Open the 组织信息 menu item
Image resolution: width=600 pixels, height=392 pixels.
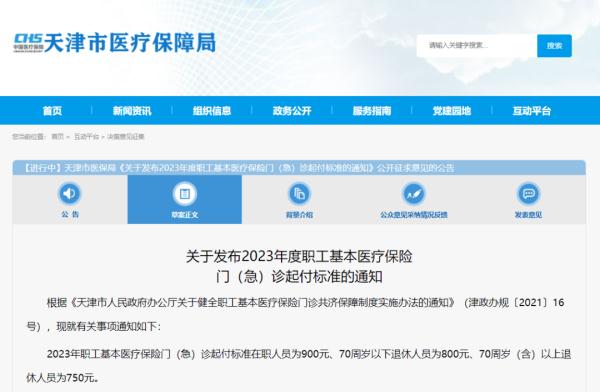[212, 111]
